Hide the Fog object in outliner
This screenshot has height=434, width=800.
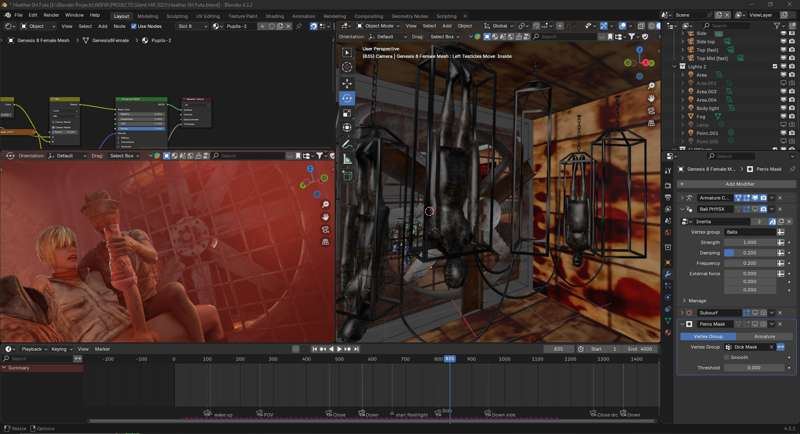pyautogui.click(x=784, y=116)
